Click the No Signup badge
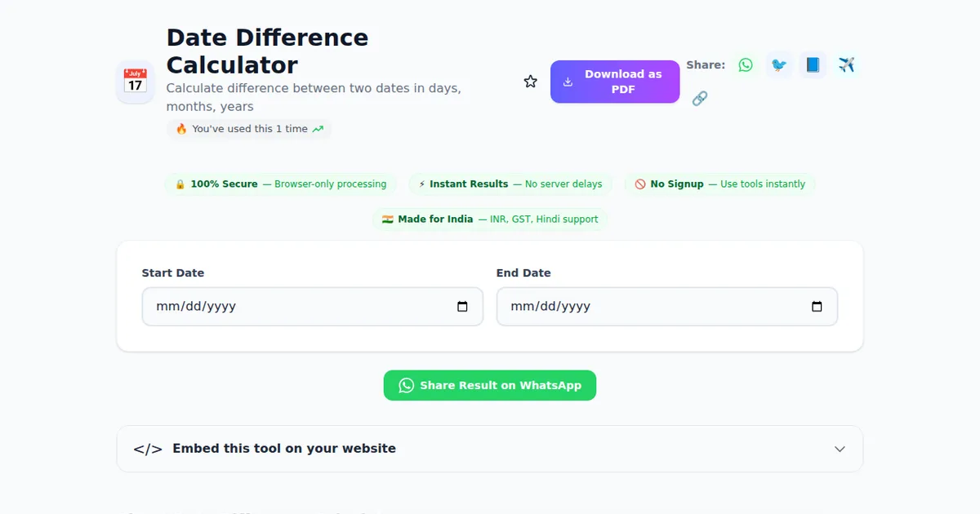This screenshot has height=514, width=980. [x=719, y=184]
